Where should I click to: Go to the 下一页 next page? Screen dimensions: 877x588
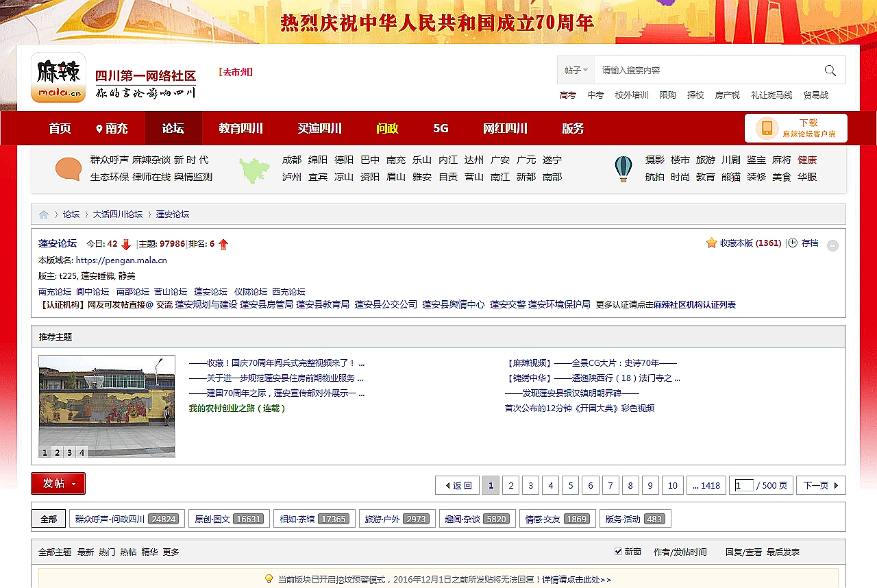pos(820,485)
